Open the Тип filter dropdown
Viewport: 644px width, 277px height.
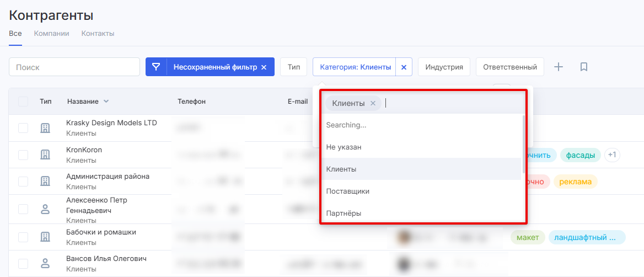(x=293, y=67)
